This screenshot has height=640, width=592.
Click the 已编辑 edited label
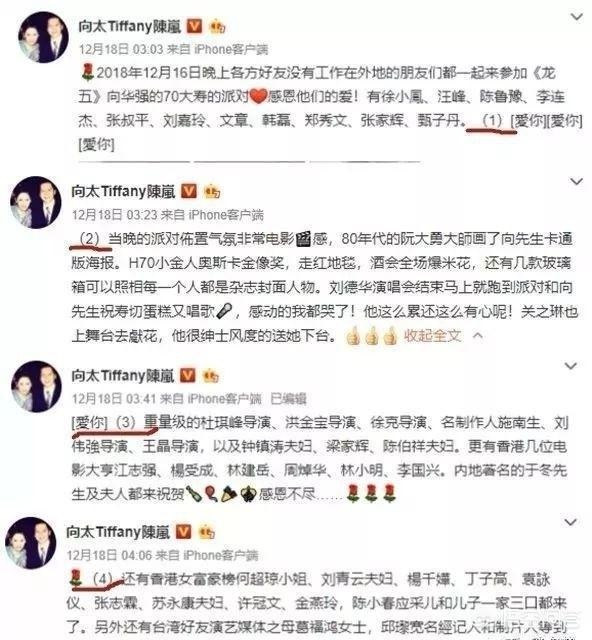[x=289, y=399]
